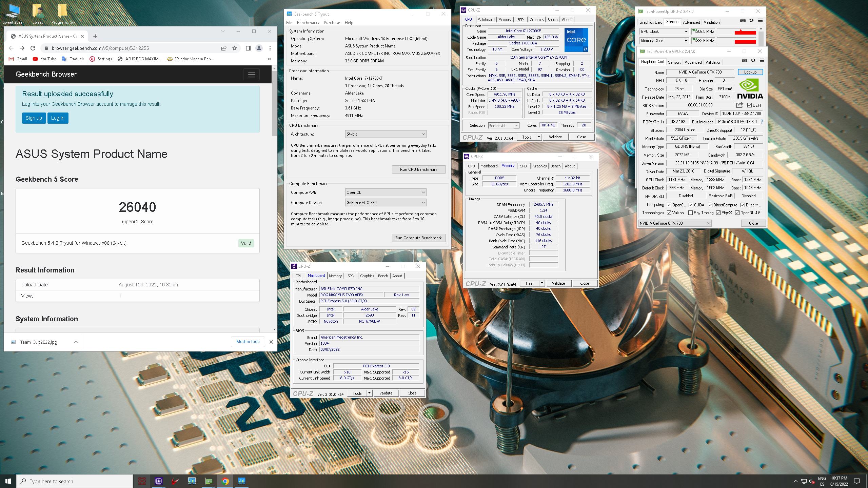Open the GPU-Z hamburger menu in front window
The image size is (868, 488).
click(x=762, y=61)
